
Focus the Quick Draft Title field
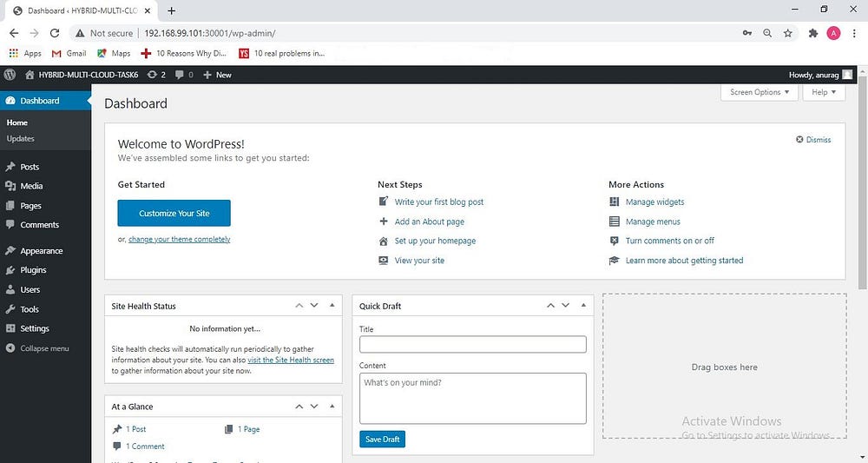tap(473, 345)
